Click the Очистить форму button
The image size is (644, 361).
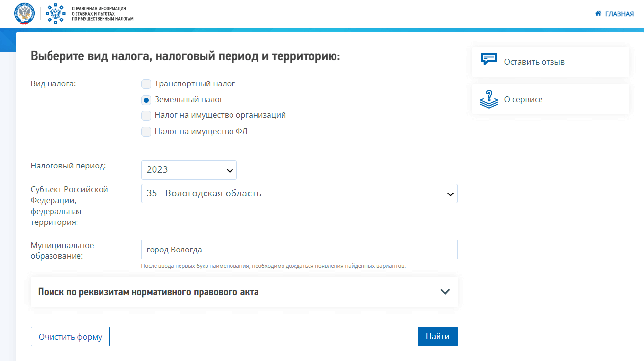coord(70,336)
